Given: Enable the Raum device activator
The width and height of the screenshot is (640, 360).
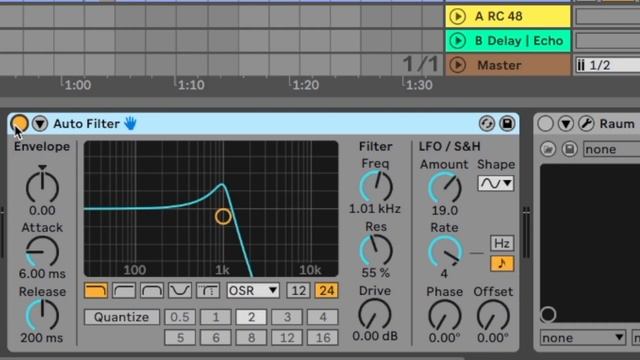Looking at the screenshot, I should coord(545,123).
